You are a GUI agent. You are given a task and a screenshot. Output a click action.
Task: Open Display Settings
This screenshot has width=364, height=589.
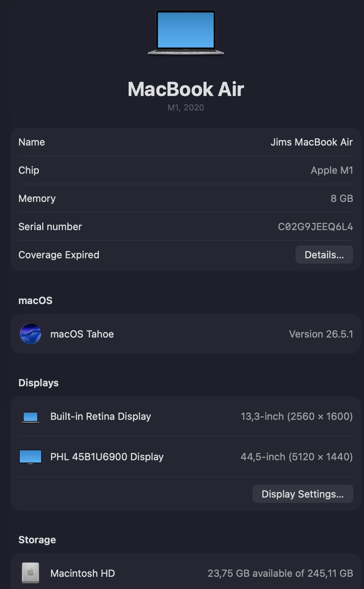pyautogui.click(x=303, y=494)
